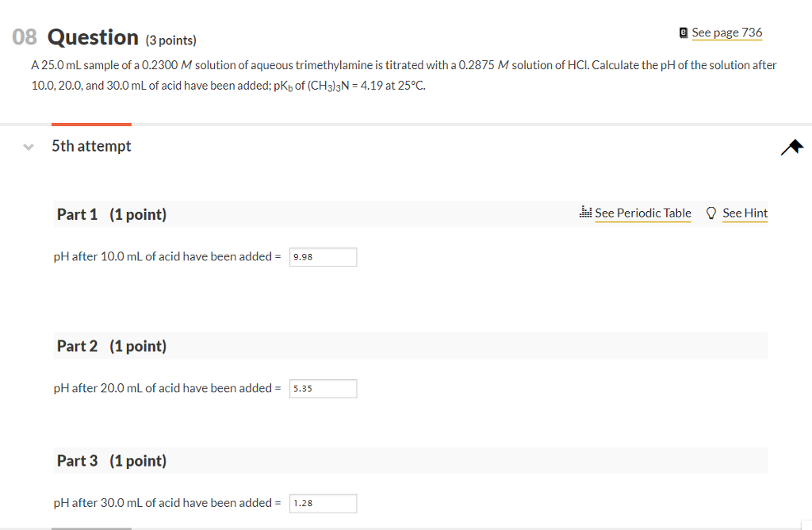Select the Part 2 pH answer field showing 5.35
The height and width of the screenshot is (530, 812).
[x=323, y=388]
